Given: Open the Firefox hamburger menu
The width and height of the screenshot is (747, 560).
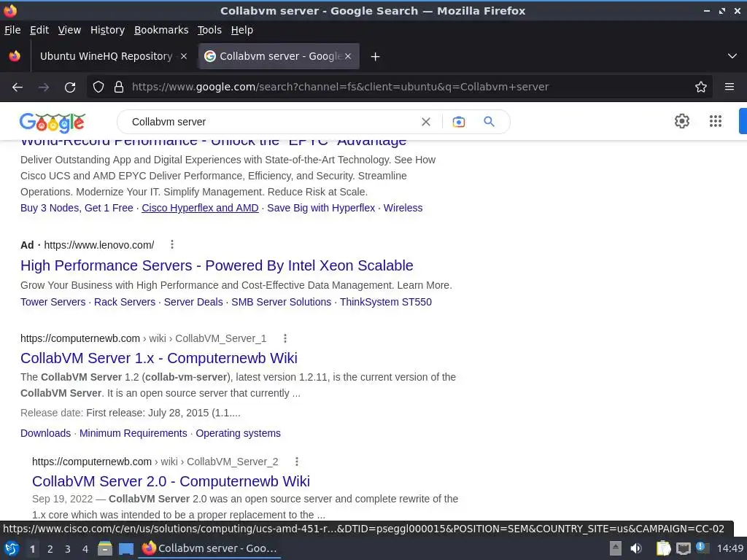Looking at the screenshot, I should pyautogui.click(x=729, y=87).
